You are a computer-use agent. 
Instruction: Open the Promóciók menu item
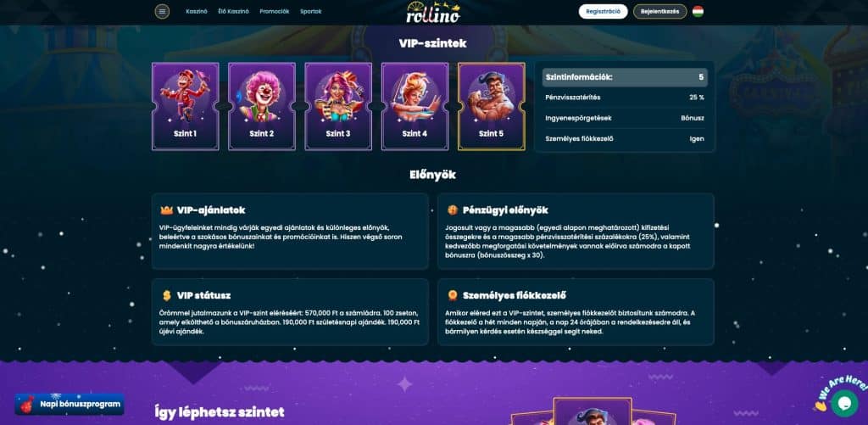[x=275, y=11]
